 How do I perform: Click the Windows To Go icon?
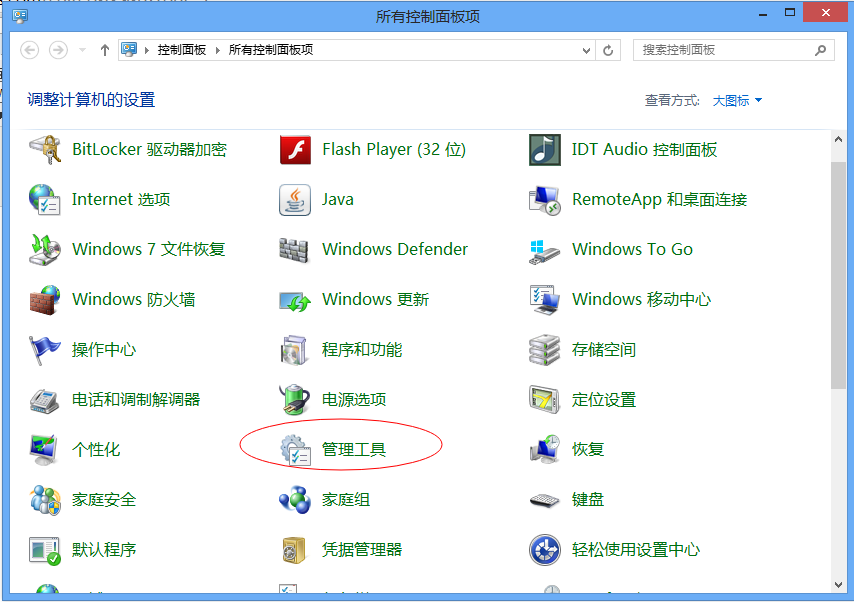(x=545, y=252)
